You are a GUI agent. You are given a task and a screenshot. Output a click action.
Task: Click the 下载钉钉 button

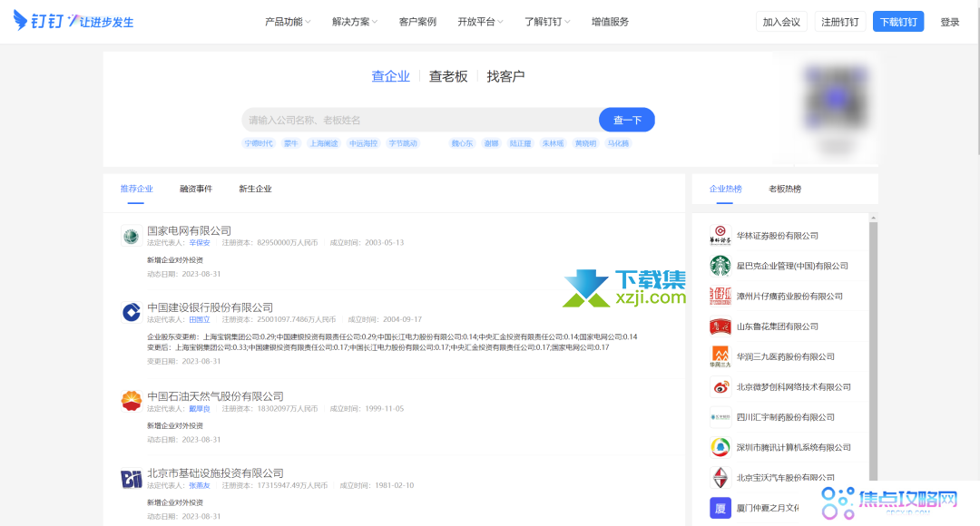point(898,22)
